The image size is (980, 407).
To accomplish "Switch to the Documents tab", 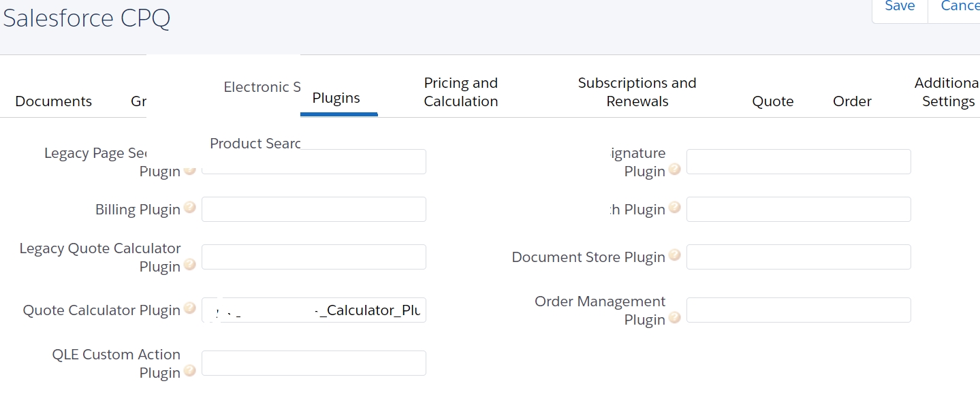I will pyautogui.click(x=53, y=101).
